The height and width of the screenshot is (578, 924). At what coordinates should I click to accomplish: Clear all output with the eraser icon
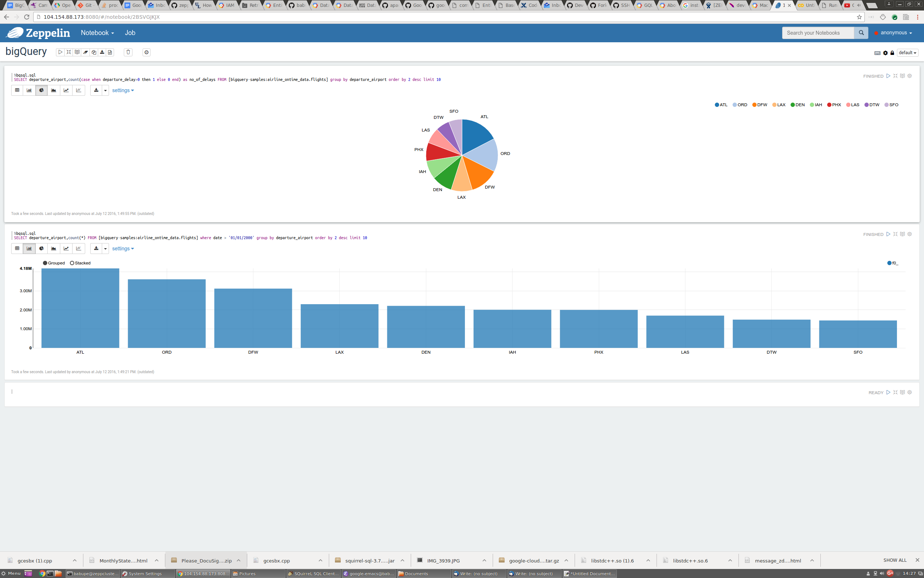[x=86, y=52]
